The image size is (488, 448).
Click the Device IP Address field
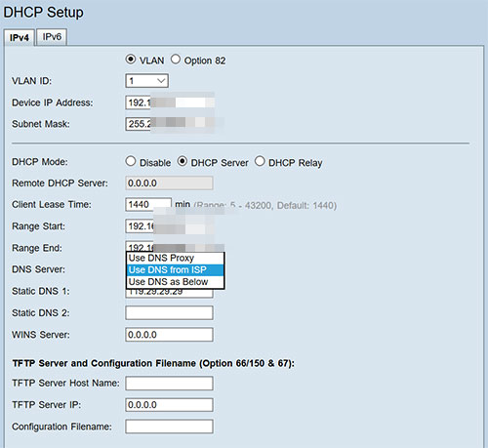pos(170,102)
